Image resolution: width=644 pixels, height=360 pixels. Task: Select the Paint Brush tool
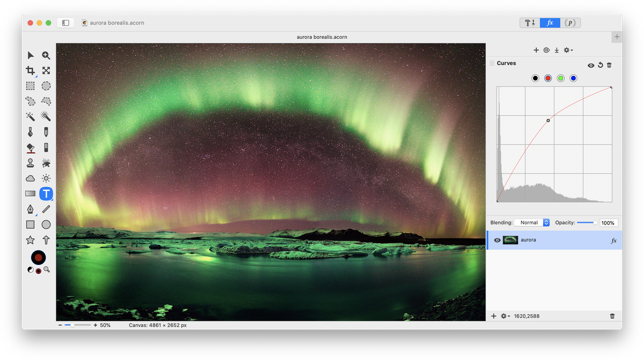click(x=31, y=132)
